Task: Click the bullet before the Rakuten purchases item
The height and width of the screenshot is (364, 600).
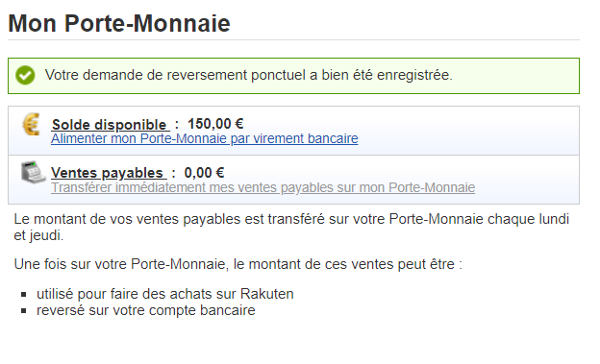Action: pos(24,295)
